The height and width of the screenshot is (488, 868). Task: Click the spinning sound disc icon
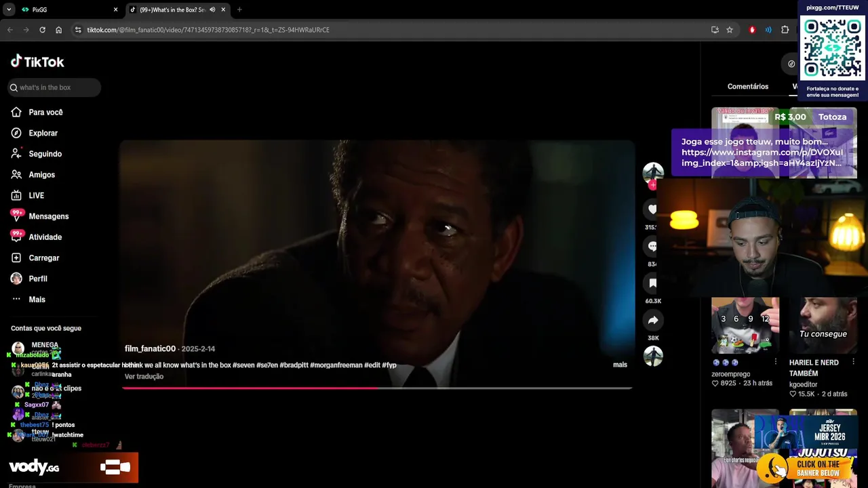pos(653,356)
